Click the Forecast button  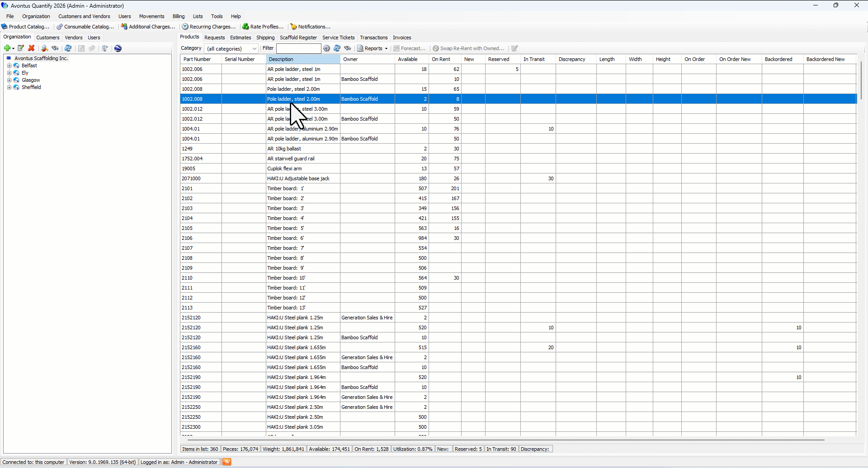[410, 48]
